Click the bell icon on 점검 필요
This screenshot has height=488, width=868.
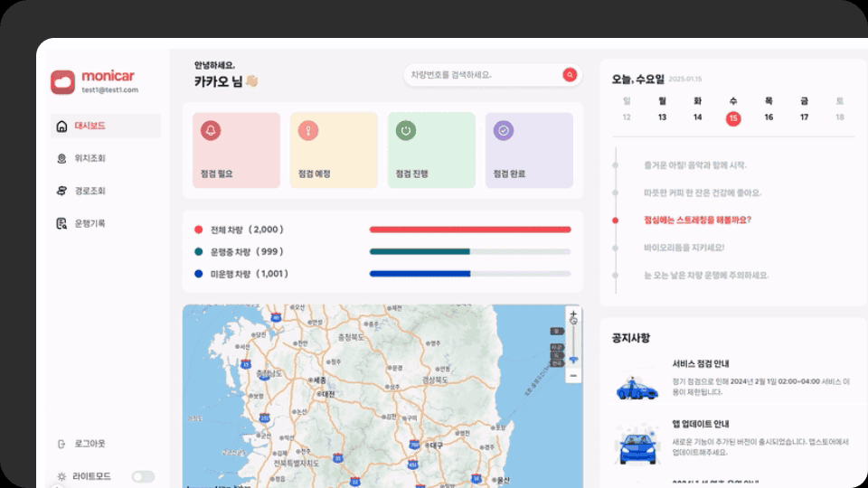click(211, 130)
